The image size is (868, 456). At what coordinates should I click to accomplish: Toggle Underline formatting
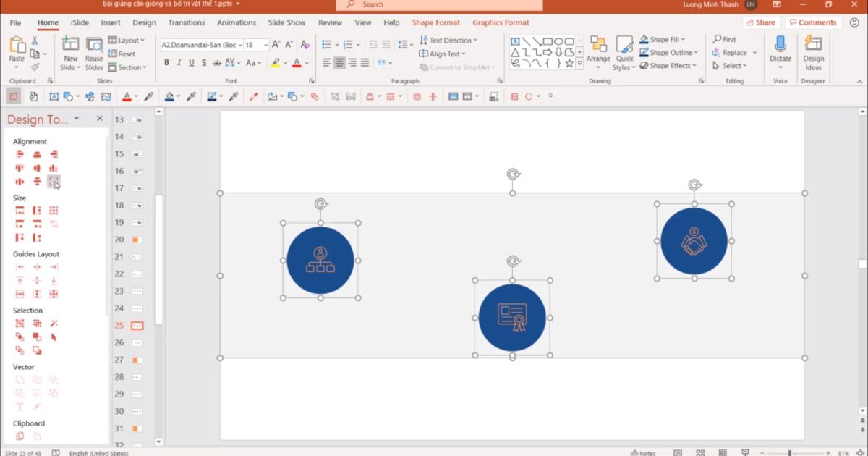point(192,63)
